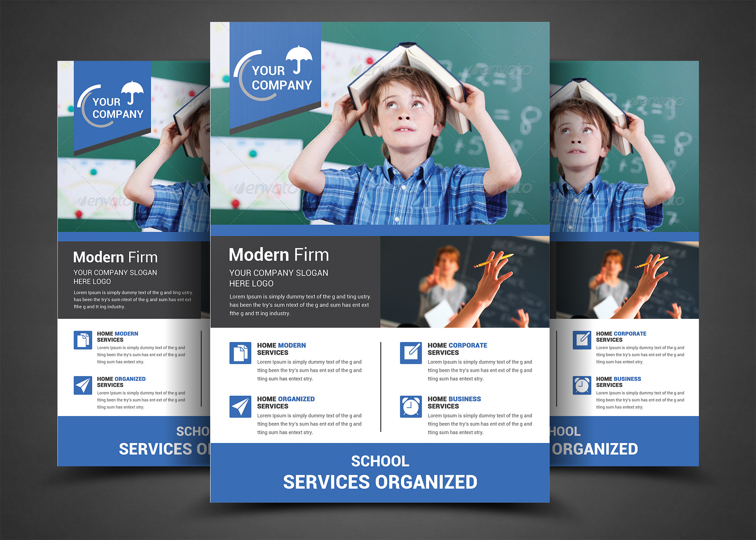756x540 pixels.
Task: Click the raised hand classroom photo, center flyer
Action: tap(465, 282)
